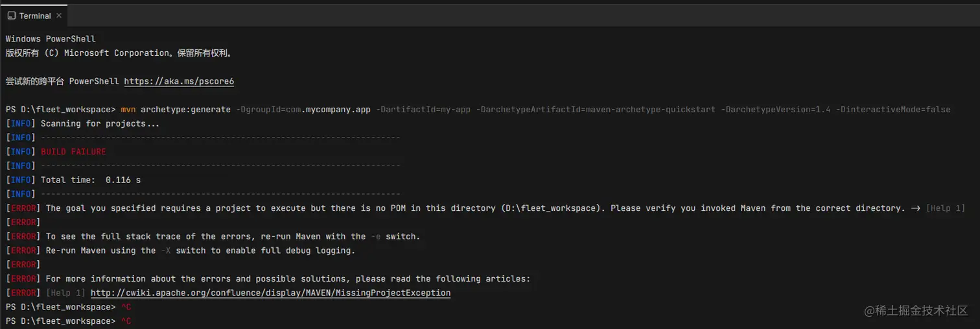Viewport: 980px width, 329px height.
Task: Close the Terminal tab
Action: pos(59,16)
